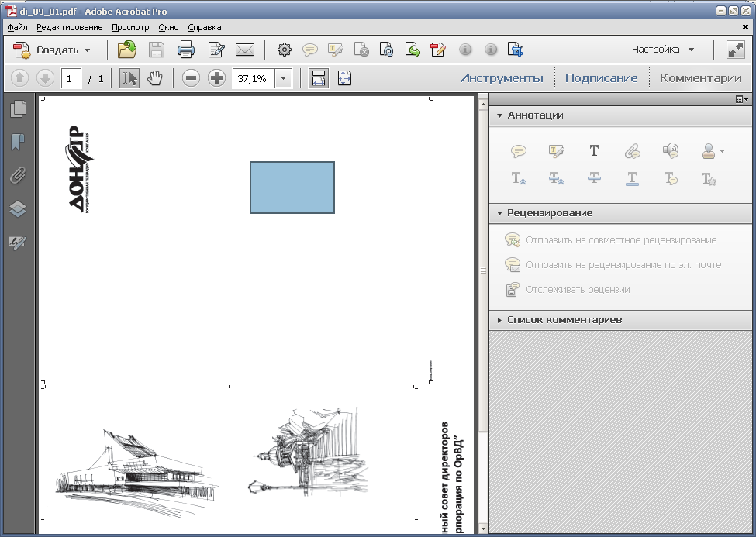Collapse the Аннотации section
The height and width of the screenshot is (537, 756).
coord(535,115)
